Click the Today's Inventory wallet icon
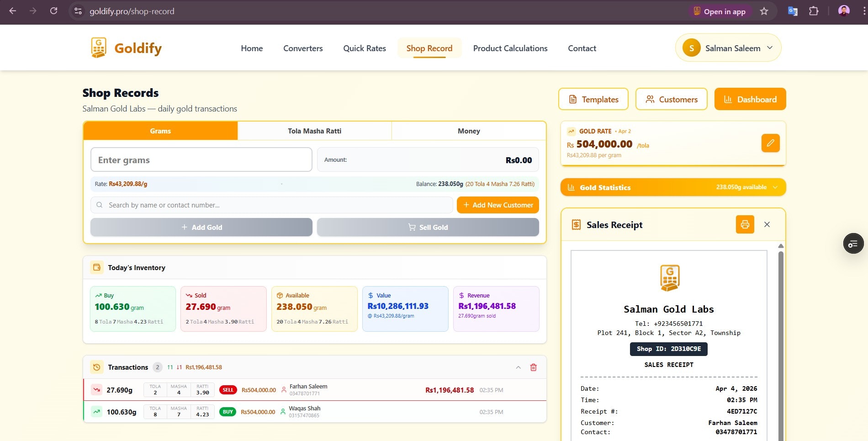Image resolution: width=868 pixels, height=441 pixels. click(x=97, y=267)
